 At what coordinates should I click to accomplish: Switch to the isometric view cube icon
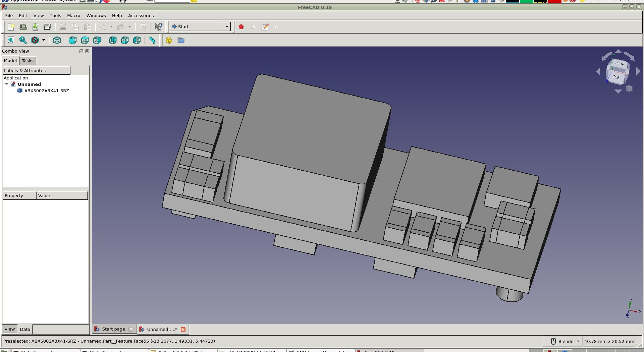click(57, 40)
